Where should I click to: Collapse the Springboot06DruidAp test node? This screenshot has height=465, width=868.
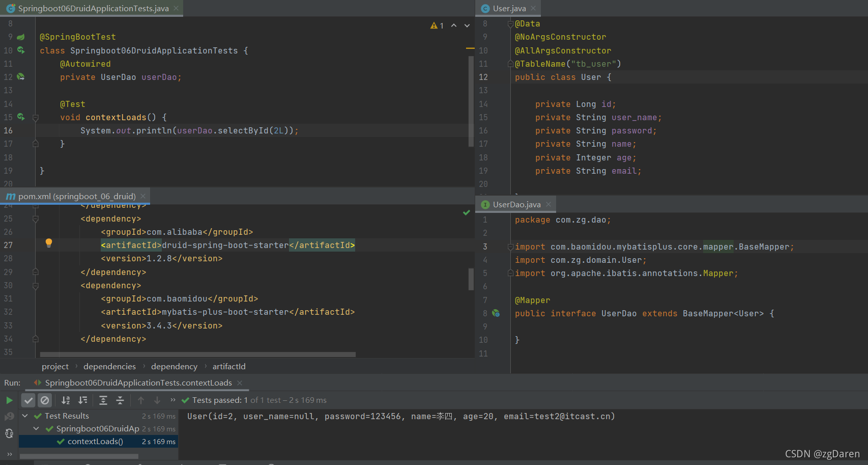[36, 429]
